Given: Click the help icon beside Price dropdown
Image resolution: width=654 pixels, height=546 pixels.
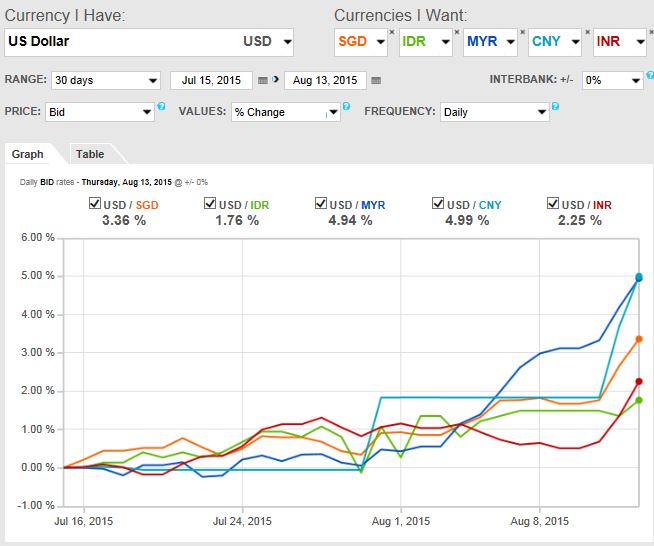Looking at the screenshot, I should (161, 106).
